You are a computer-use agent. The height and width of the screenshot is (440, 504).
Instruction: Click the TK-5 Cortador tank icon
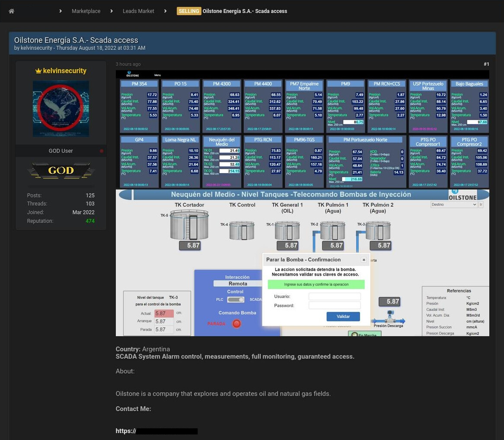tap(189, 225)
